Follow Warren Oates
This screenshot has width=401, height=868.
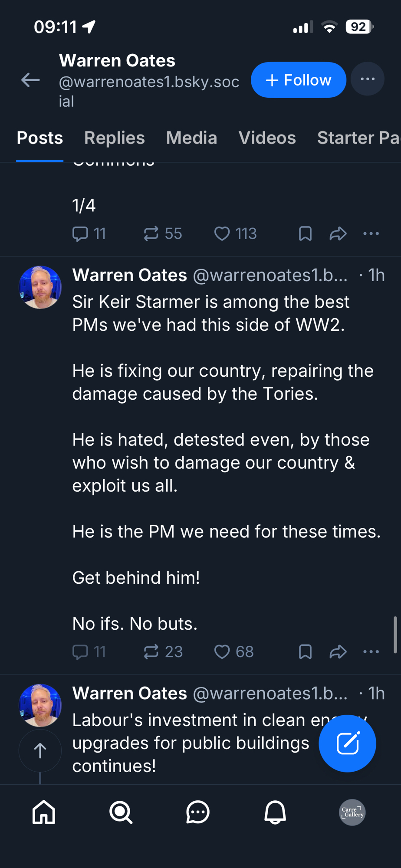coord(298,80)
